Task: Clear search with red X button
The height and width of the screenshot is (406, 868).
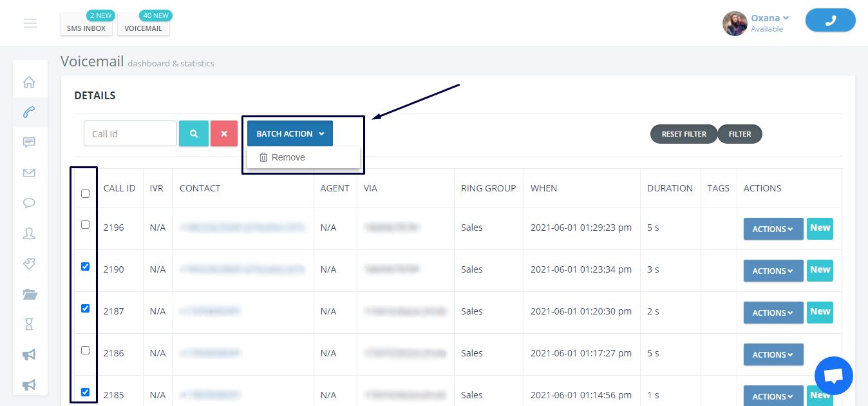Action: (x=224, y=134)
